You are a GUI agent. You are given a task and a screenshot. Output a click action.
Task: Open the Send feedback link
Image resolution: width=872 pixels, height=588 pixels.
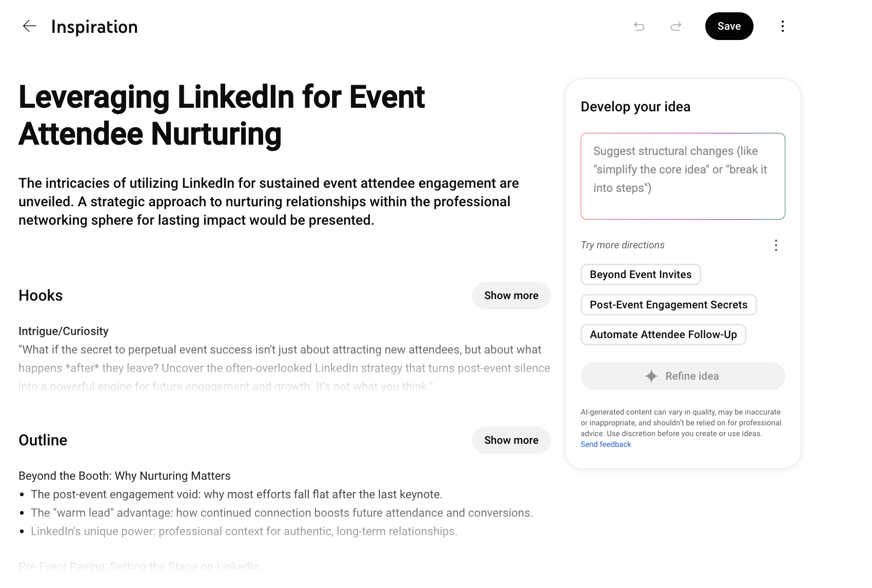point(606,444)
